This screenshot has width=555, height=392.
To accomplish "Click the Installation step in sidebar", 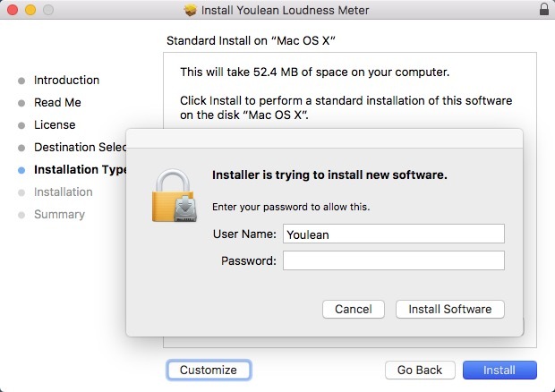I will pyautogui.click(x=63, y=192).
